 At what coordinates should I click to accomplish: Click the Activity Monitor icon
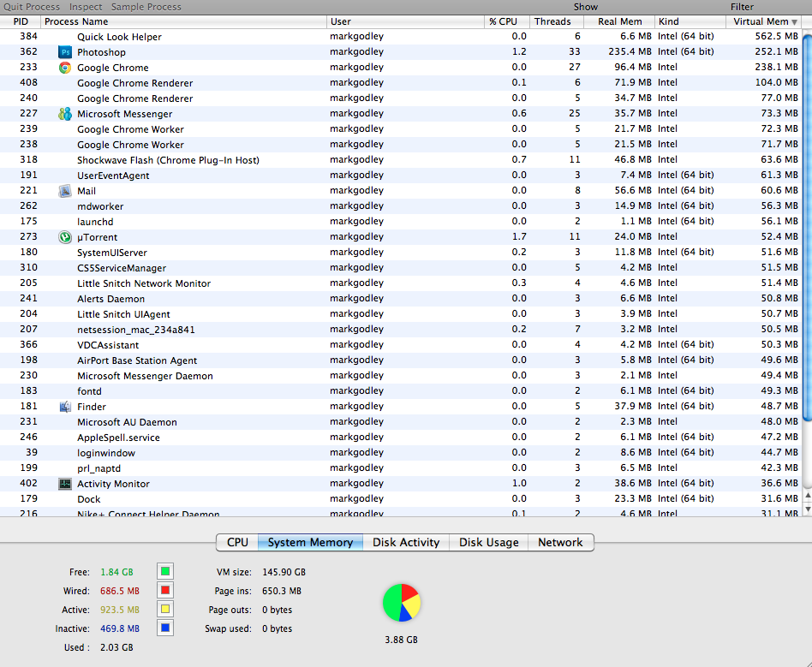click(x=65, y=484)
